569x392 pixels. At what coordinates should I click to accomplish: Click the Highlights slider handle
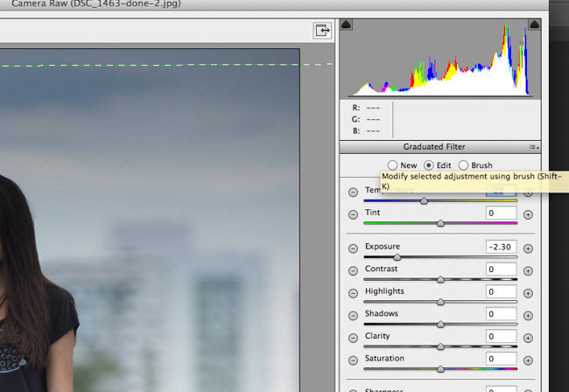pyautogui.click(x=440, y=302)
